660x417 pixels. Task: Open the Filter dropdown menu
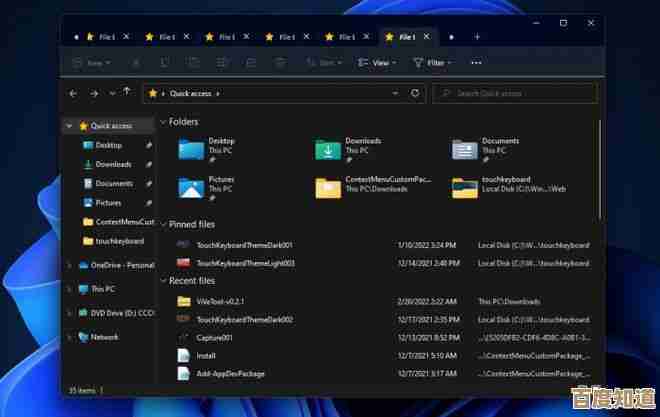click(431, 63)
